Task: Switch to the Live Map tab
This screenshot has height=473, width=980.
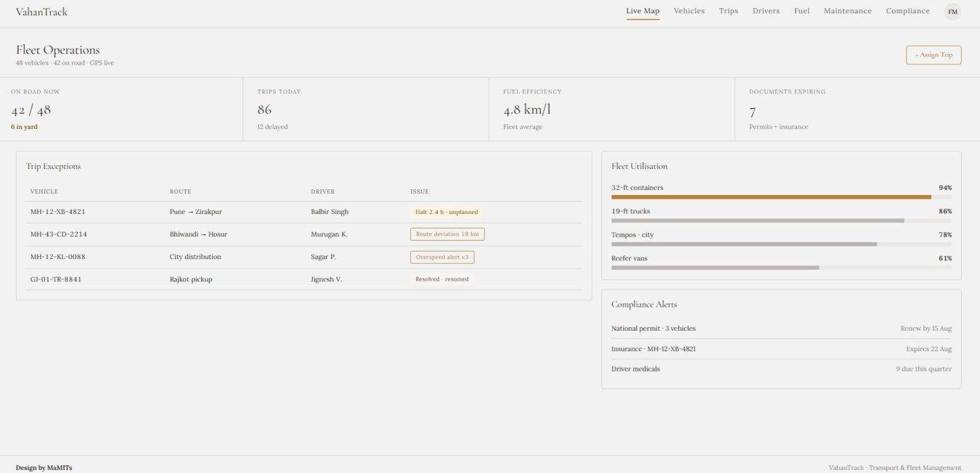Action: pyautogui.click(x=642, y=11)
